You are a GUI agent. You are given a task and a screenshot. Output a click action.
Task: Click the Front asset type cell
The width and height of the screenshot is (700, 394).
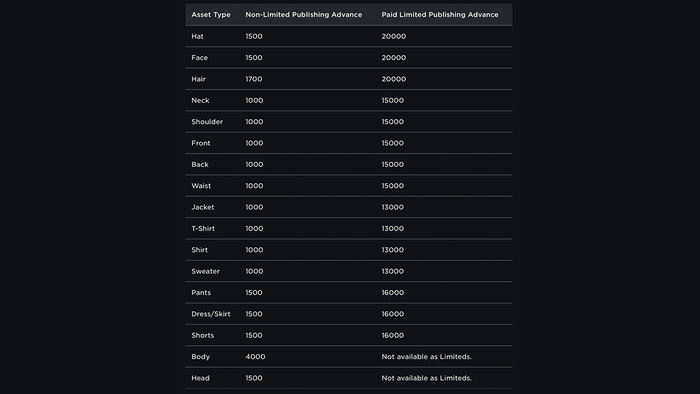[x=200, y=143]
